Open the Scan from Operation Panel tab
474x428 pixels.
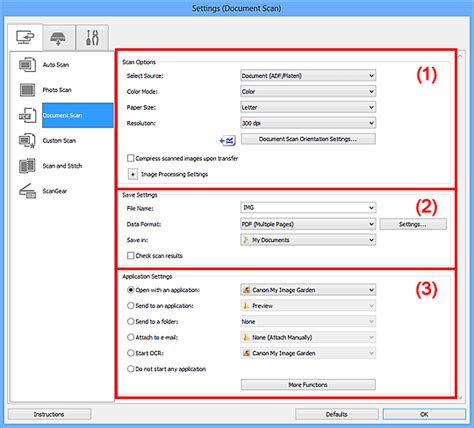pyautogui.click(x=58, y=38)
